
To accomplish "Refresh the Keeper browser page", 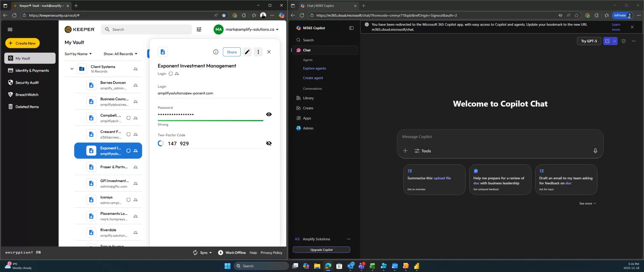I will [x=14, y=15].
